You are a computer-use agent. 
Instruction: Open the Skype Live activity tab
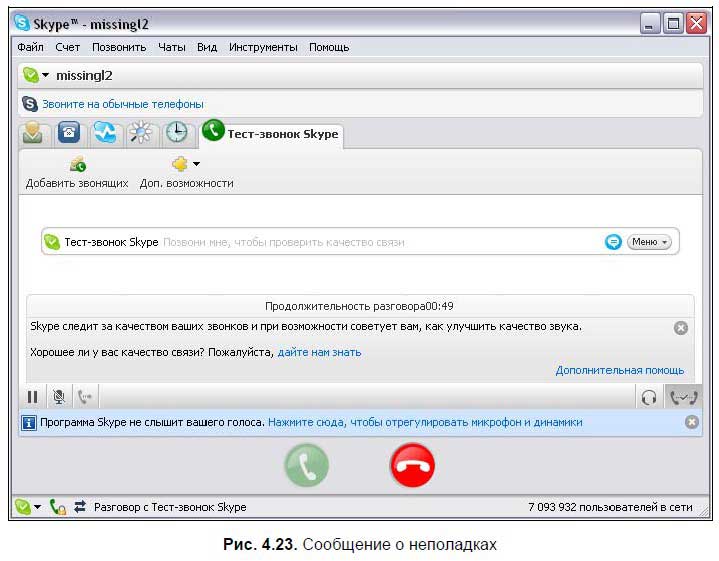pyautogui.click(x=105, y=134)
